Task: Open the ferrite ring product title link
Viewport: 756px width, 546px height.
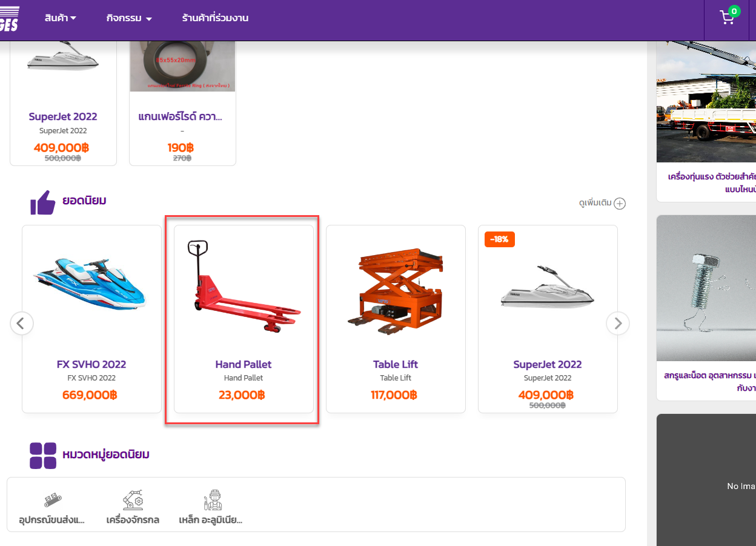Action: click(181, 116)
